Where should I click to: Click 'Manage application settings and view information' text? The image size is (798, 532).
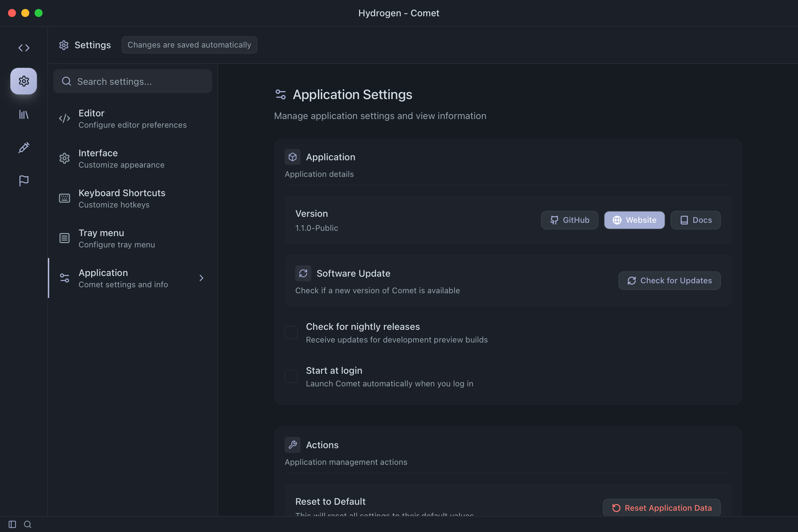380,116
